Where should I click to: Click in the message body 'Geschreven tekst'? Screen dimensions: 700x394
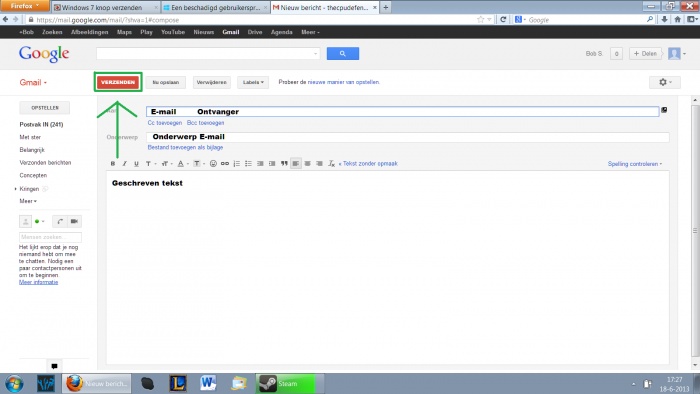click(388, 268)
